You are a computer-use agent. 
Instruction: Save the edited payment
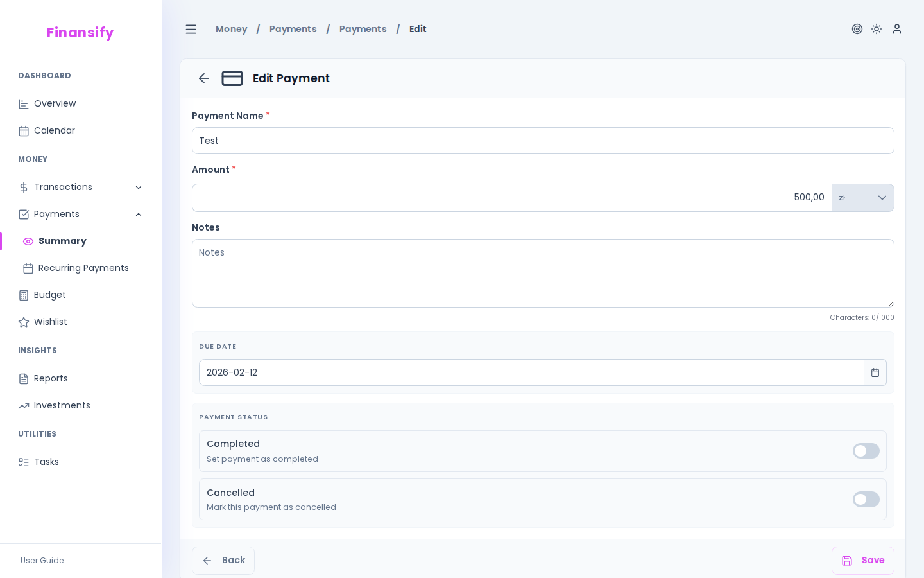(863, 561)
